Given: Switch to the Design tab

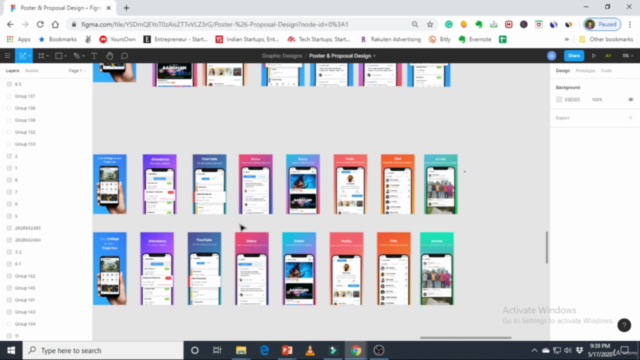Looking at the screenshot, I should 562,71.
